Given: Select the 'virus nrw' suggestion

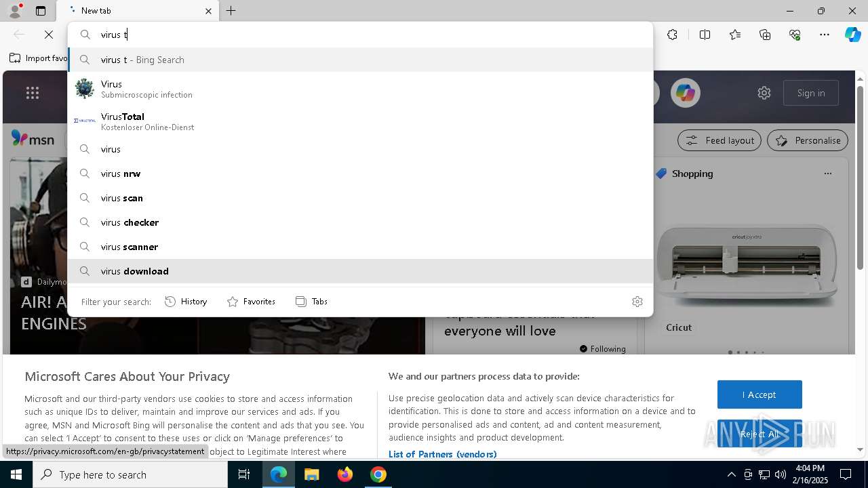Looking at the screenshot, I should pyautogui.click(x=360, y=174).
